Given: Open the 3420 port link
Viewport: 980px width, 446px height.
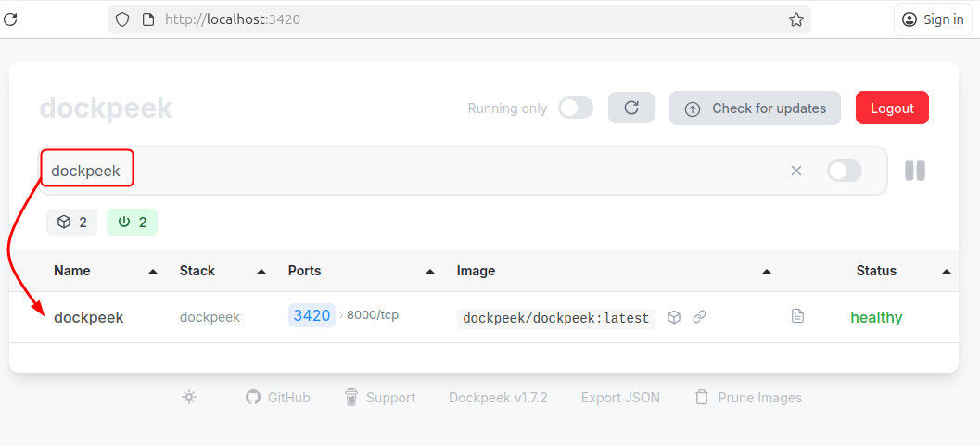Looking at the screenshot, I should point(312,316).
